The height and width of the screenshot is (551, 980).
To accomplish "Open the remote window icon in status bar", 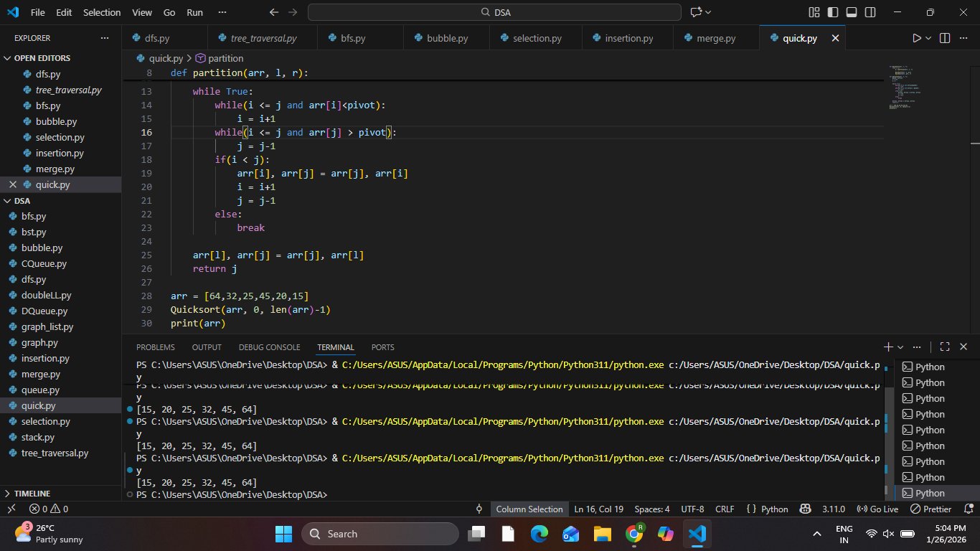I will coord(11,509).
